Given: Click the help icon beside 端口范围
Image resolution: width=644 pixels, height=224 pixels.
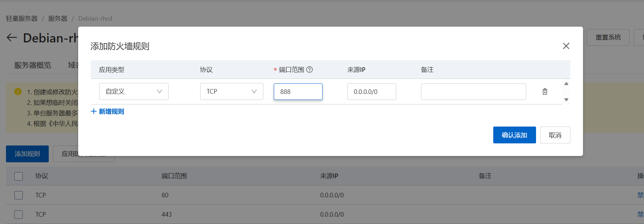Looking at the screenshot, I should coord(310,69).
